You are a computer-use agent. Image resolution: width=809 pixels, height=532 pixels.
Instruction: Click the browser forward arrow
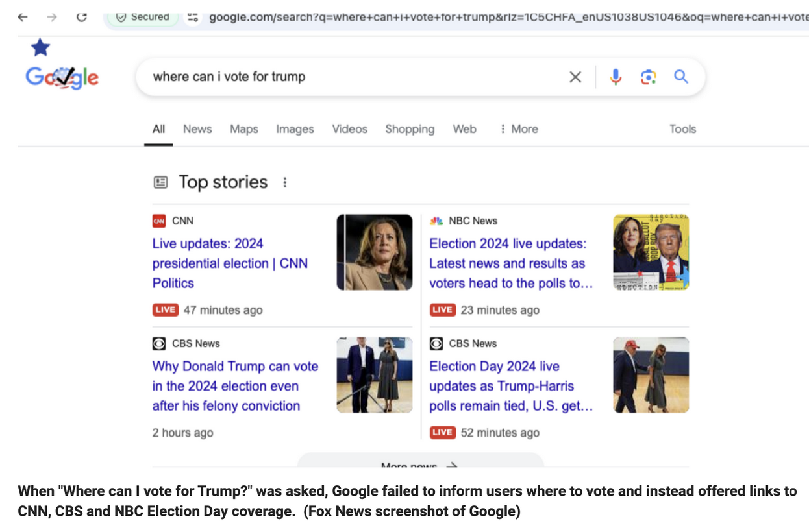(x=52, y=17)
